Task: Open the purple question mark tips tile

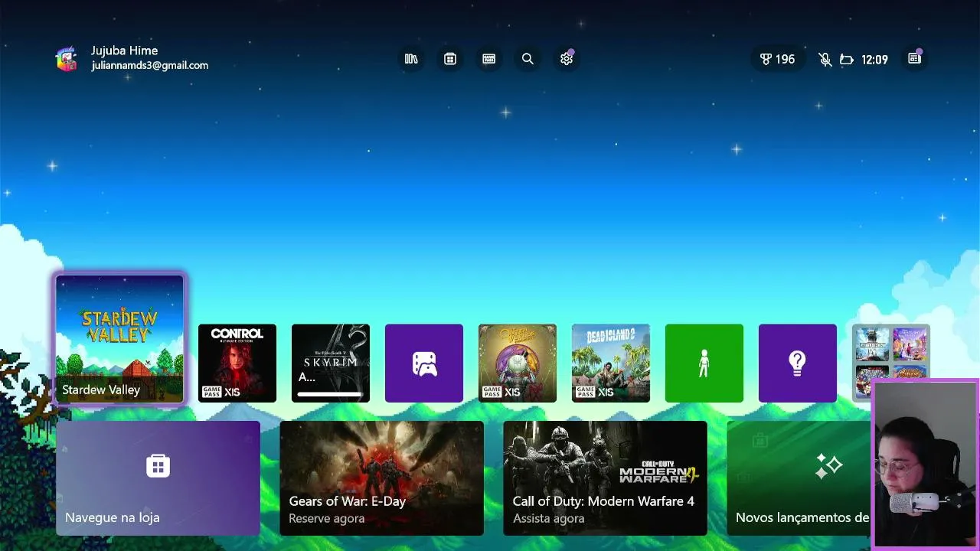Action: tap(798, 364)
